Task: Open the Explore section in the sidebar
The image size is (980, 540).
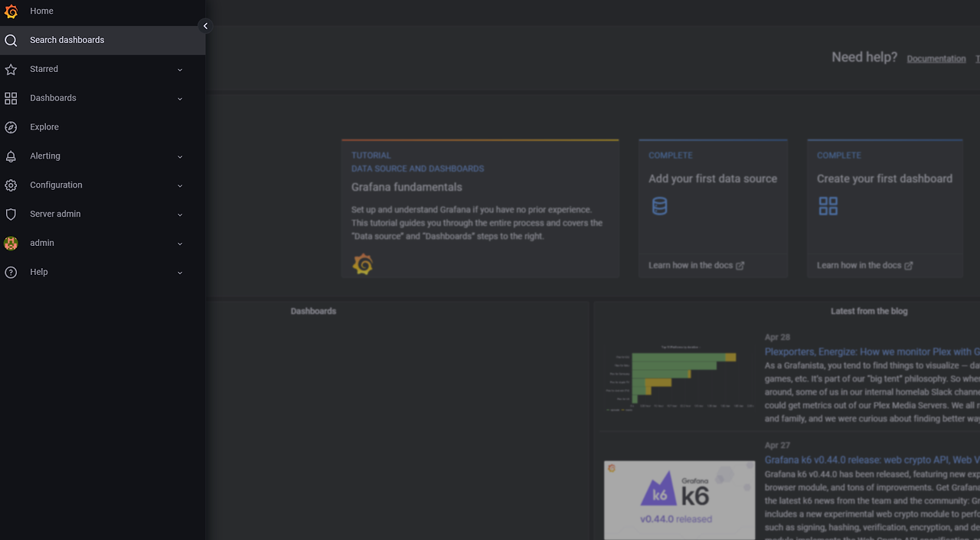Action: pyautogui.click(x=44, y=127)
